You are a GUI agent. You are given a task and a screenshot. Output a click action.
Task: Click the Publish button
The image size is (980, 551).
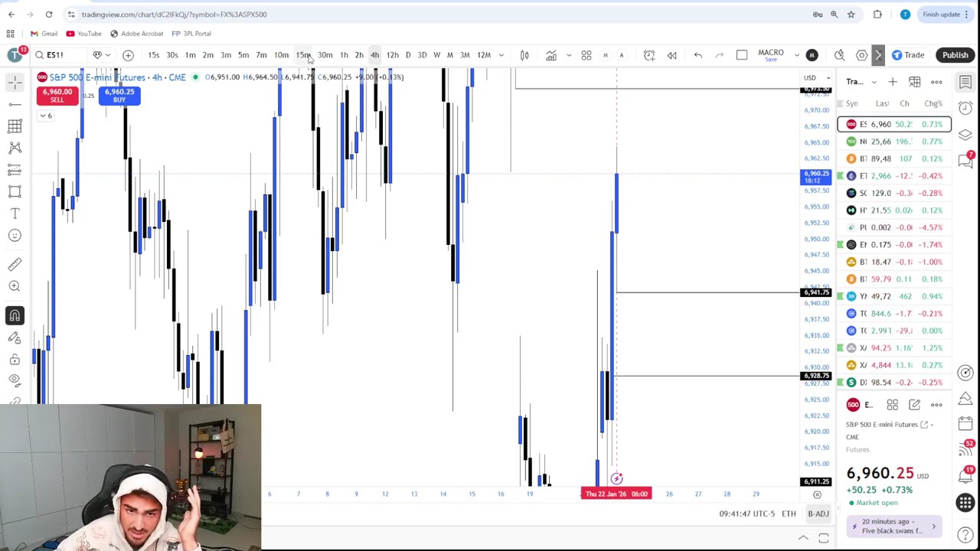tap(955, 55)
